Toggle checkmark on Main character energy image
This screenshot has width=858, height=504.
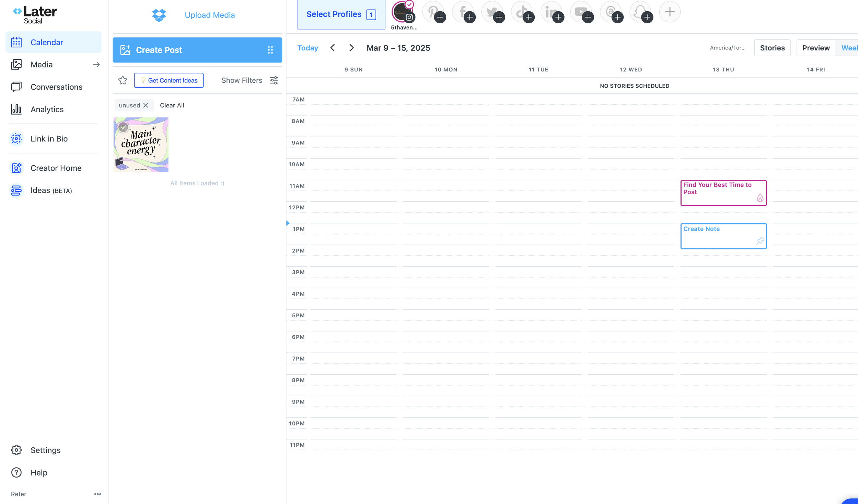coord(123,127)
